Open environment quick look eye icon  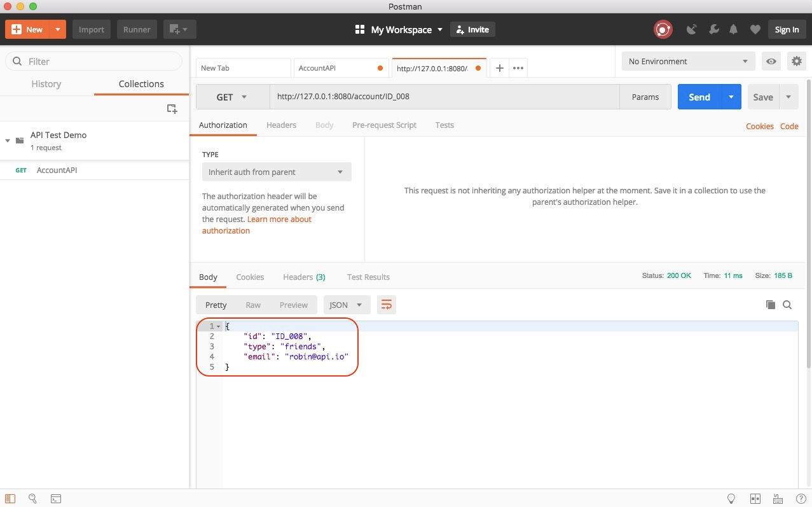pos(771,61)
